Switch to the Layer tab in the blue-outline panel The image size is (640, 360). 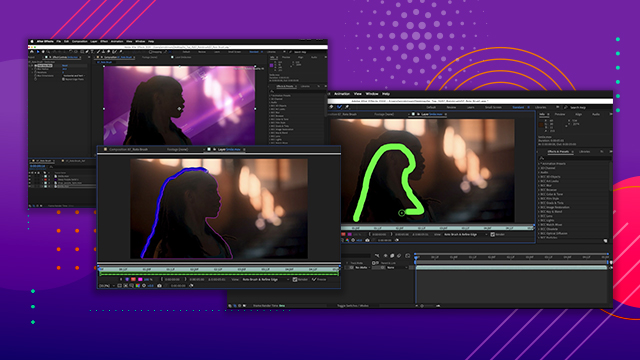pyautogui.click(x=229, y=149)
